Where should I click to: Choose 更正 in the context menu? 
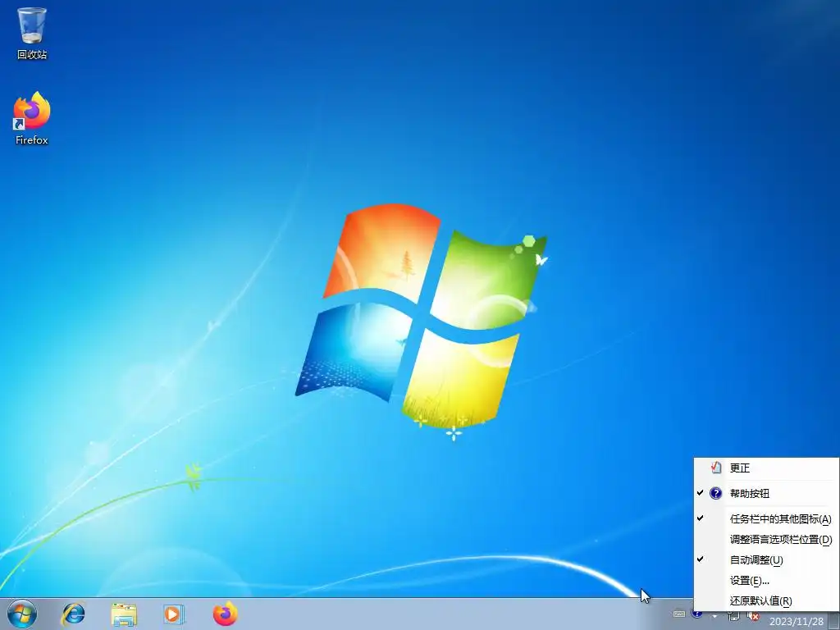(766, 468)
